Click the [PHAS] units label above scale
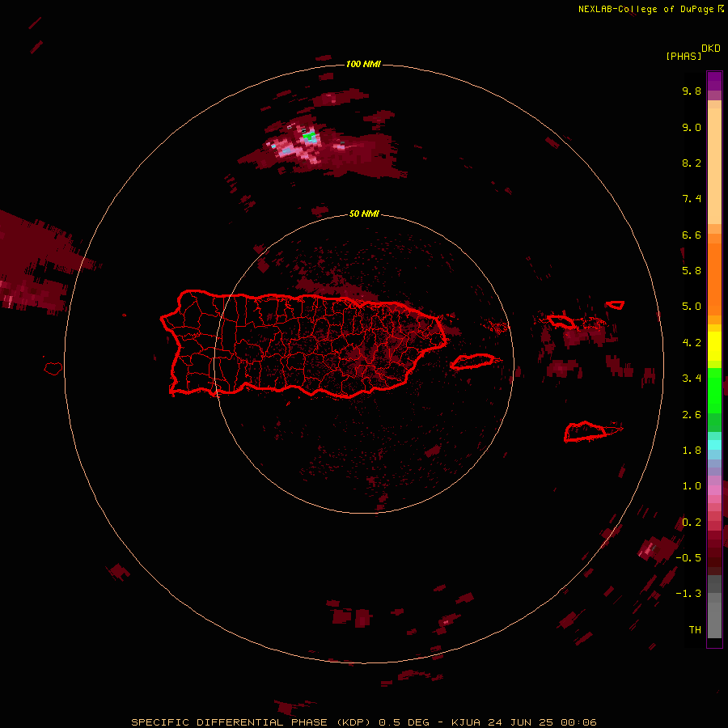Screen dimensions: 728x728 684,56
